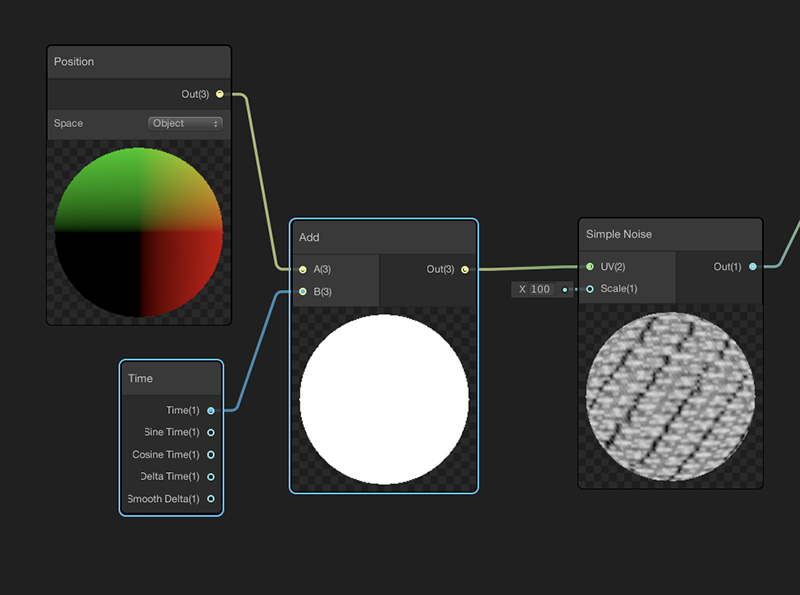Click the Sine Time(1) output port

point(210,432)
